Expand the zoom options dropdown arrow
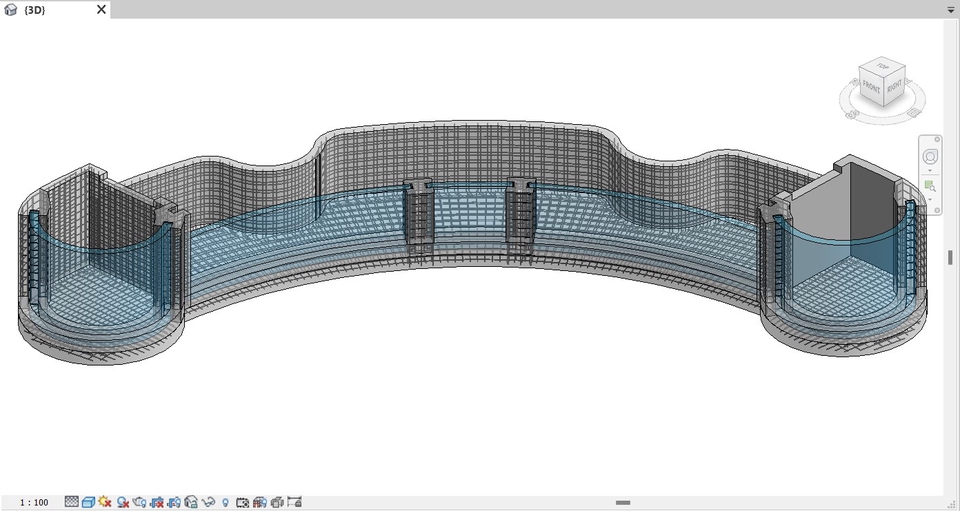The height and width of the screenshot is (511, 960). (930, 200)
